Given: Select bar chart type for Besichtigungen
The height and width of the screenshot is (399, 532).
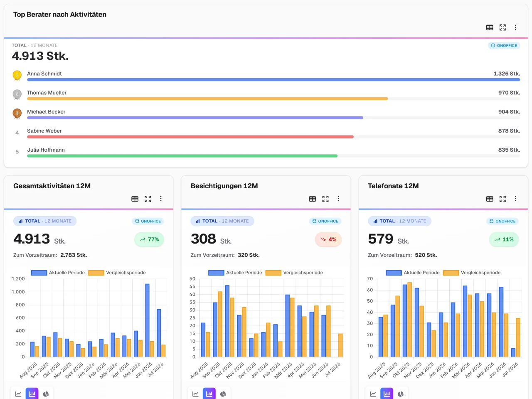Looking at the screenshot, I should [209, 394].
